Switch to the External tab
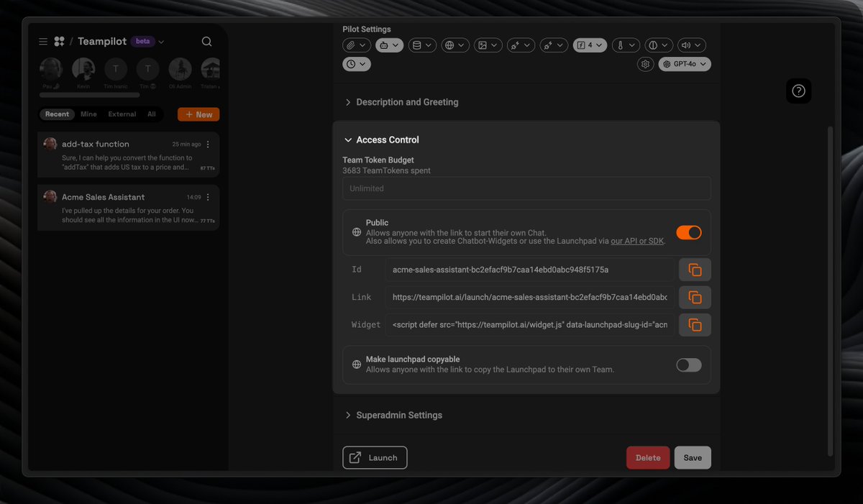 click(122, 114)
